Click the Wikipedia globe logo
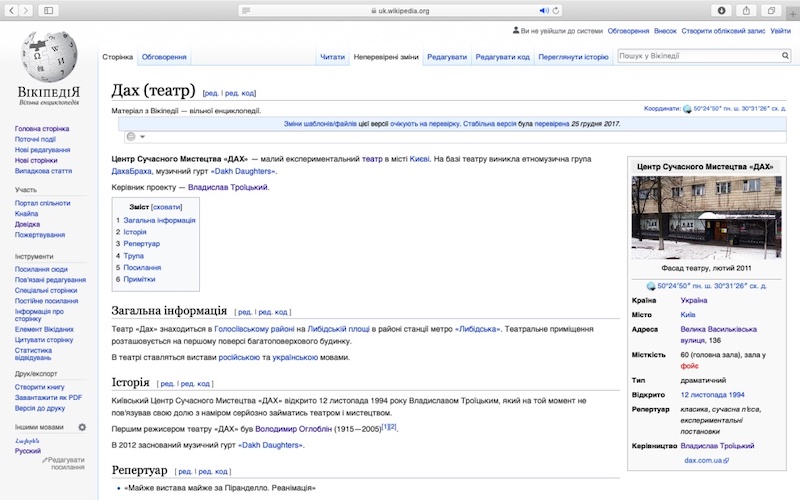800x500 pixels. 49,56
